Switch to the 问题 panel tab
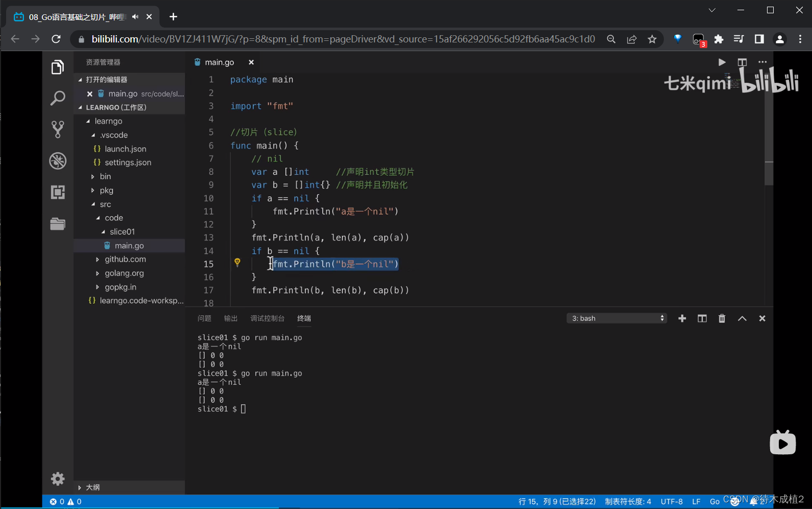The height and width of the screenshot is (509, 812). [x=204, y=318]
